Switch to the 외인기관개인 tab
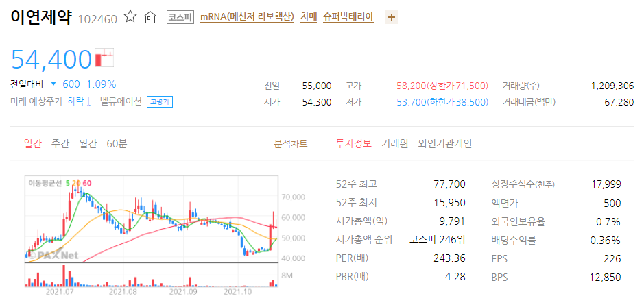Screen dimensions: 644x307 pyautogui.click(x=445, y=144)
